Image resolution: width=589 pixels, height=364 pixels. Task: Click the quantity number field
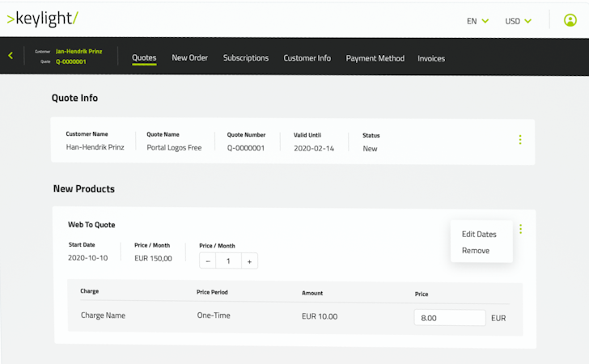(x=228, y=261)
